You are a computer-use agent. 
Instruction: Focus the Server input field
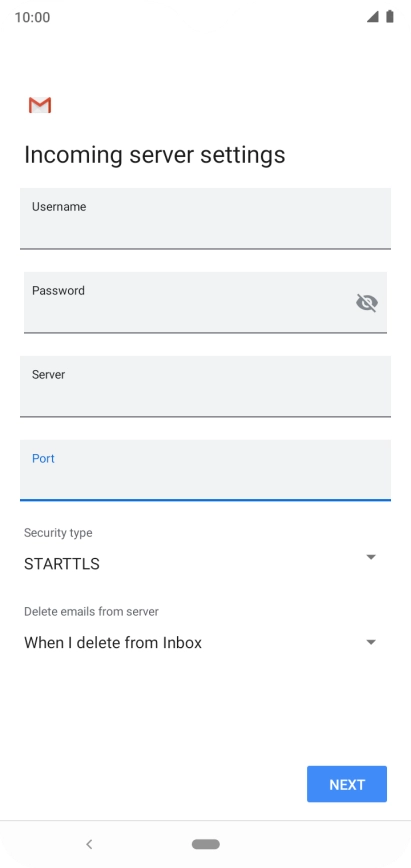206,386
